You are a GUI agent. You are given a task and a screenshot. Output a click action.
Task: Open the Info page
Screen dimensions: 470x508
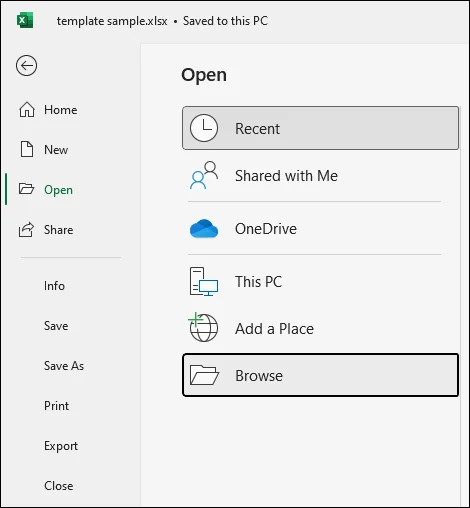[54, 286]
